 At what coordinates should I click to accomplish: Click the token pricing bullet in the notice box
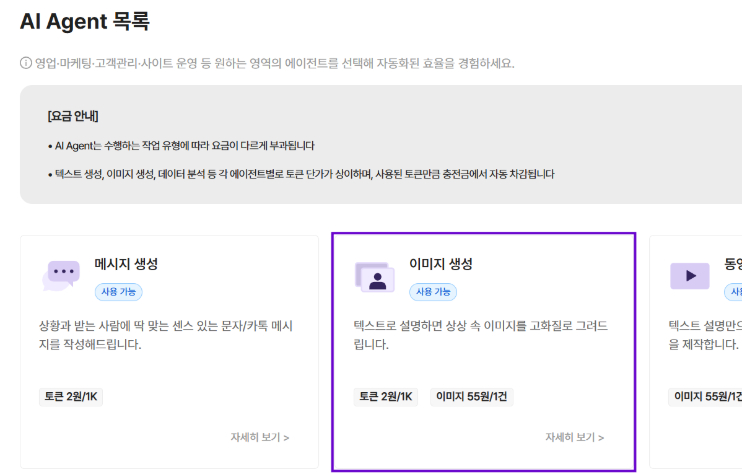[300, 174]
